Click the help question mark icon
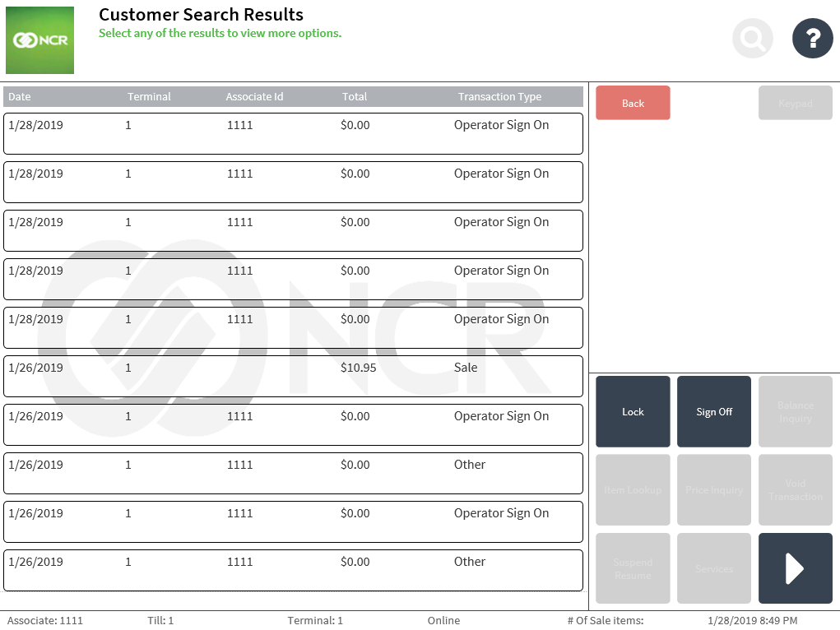This screenshot has height=630, width=840. tap(812, 38)
